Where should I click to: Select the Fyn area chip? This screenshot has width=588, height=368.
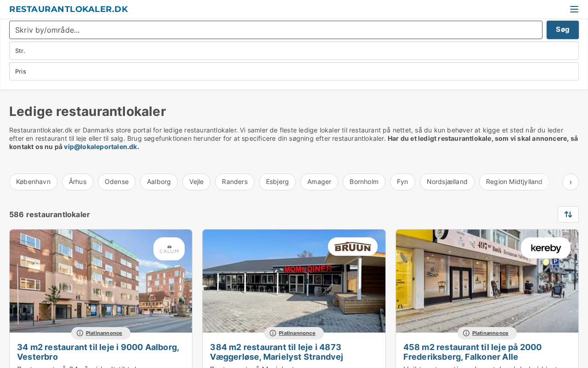point(402,182)
